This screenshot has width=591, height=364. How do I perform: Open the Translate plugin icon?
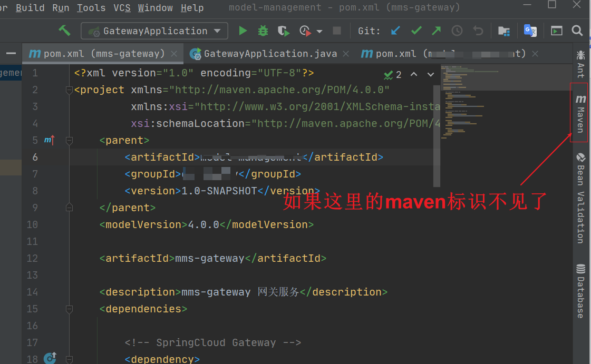coord(530,31)
